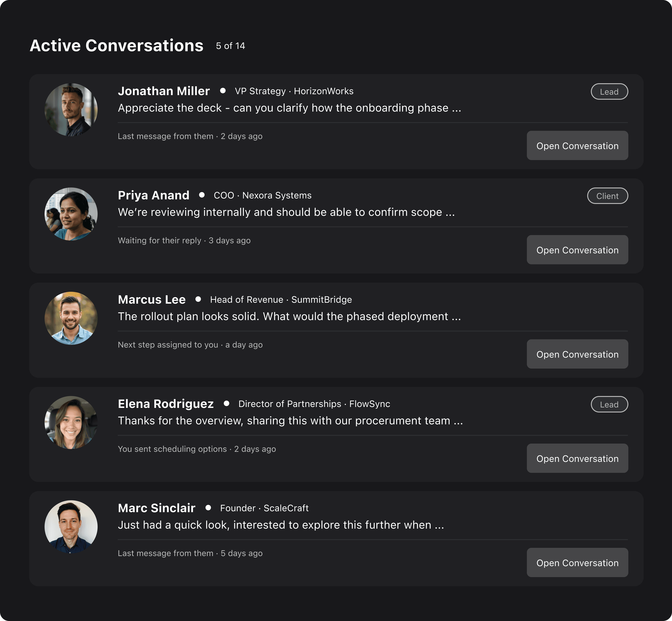Click the status dot next to Priya Anand

pos(202,195)
